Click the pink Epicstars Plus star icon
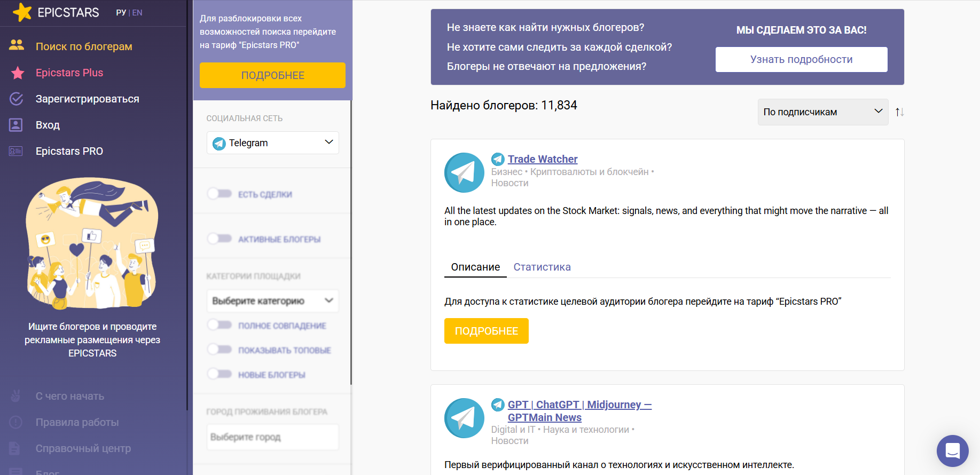The height and width of the screenshot is (475, 980). [18, 73]
